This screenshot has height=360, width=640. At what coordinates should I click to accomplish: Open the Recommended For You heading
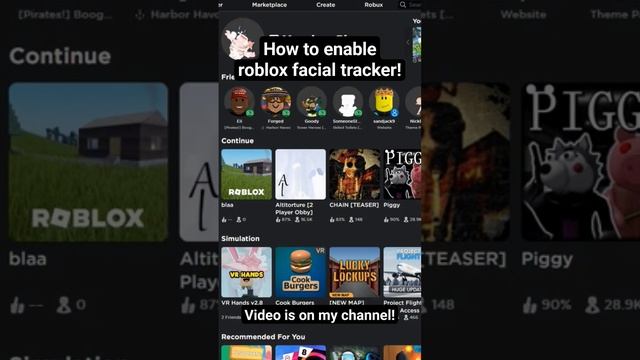[x=263, y=337]
